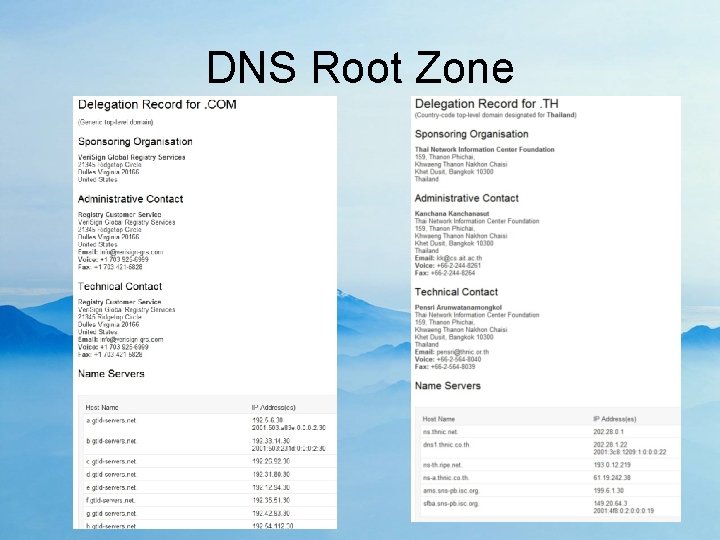The height and width of the screenshot is (540, 720).
Task: Click 'Voice: +66-2-244-8261' line
Action: 448,265
